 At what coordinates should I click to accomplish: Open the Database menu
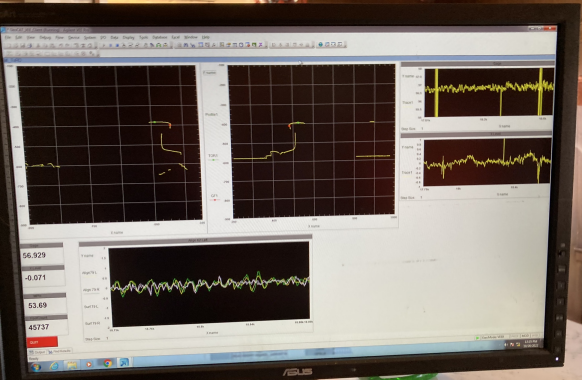[160, 37]
